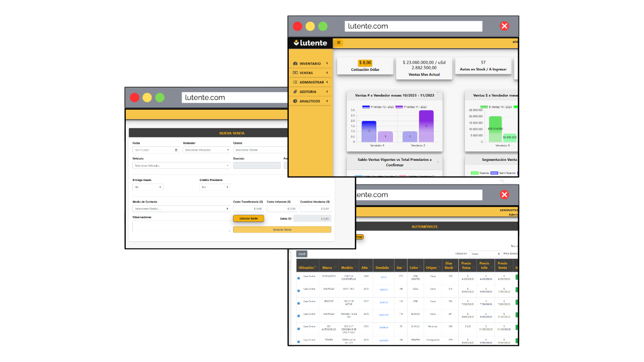Click the Inventario speedometer sidebar icon

(295, 64)
